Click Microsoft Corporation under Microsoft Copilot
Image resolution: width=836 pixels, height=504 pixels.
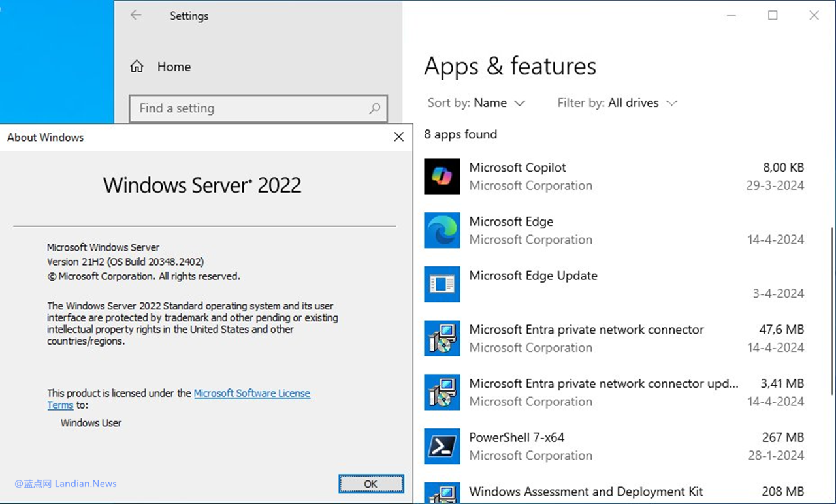tap(530, 186)
